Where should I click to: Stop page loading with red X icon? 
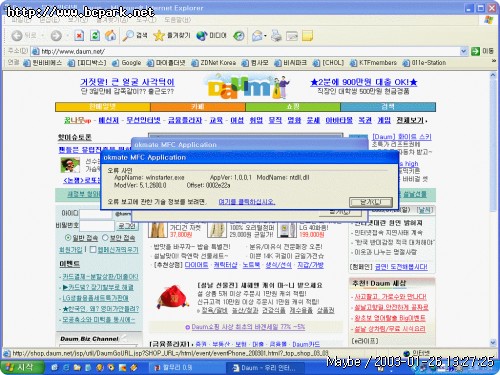click(79, 35)
